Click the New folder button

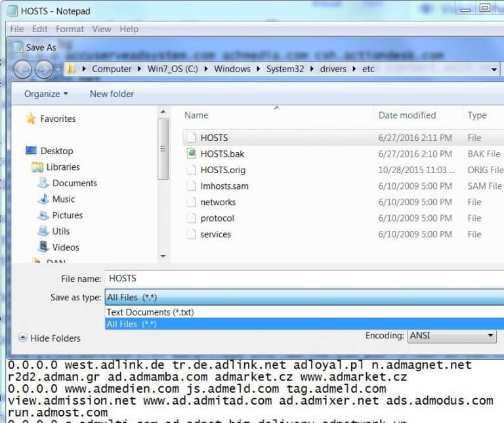coord(112,94)
